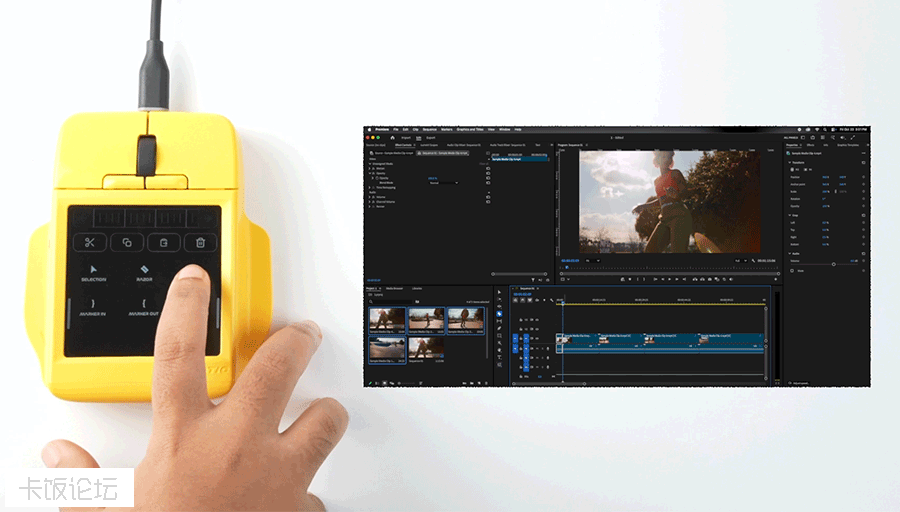Click Export Frame camera icon

[710, 279]
